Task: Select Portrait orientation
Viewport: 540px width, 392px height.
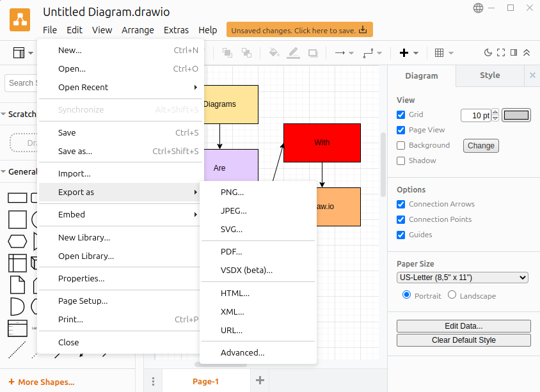Action: pos(406,295)
